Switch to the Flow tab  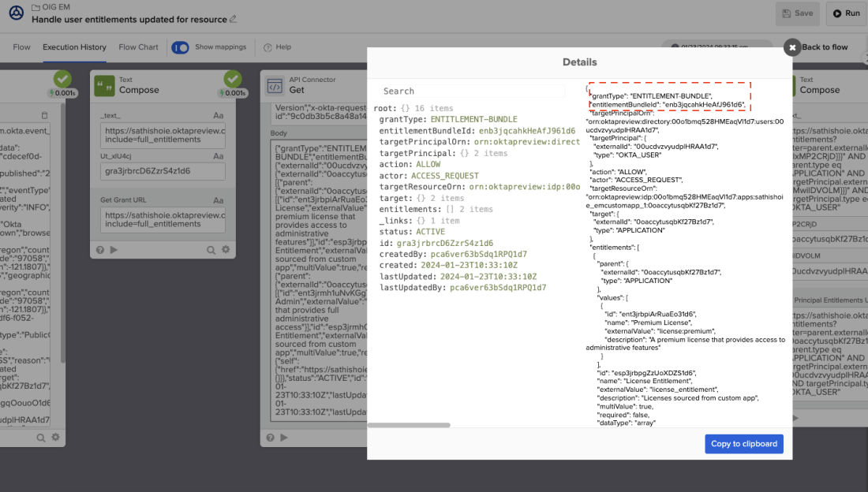click(x=21, y=47)
